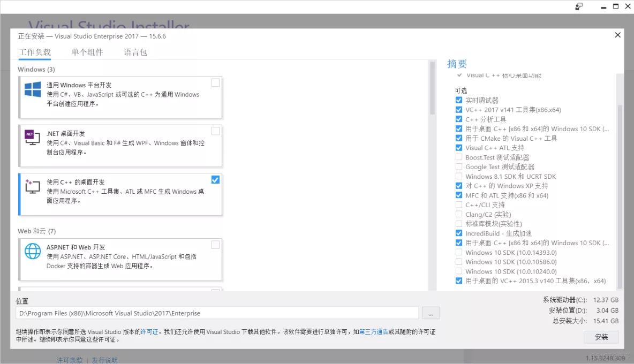Check Windows 10 SDK (10.0.10240.0)
Screen dimensions: 634x364
pos(458,271)
